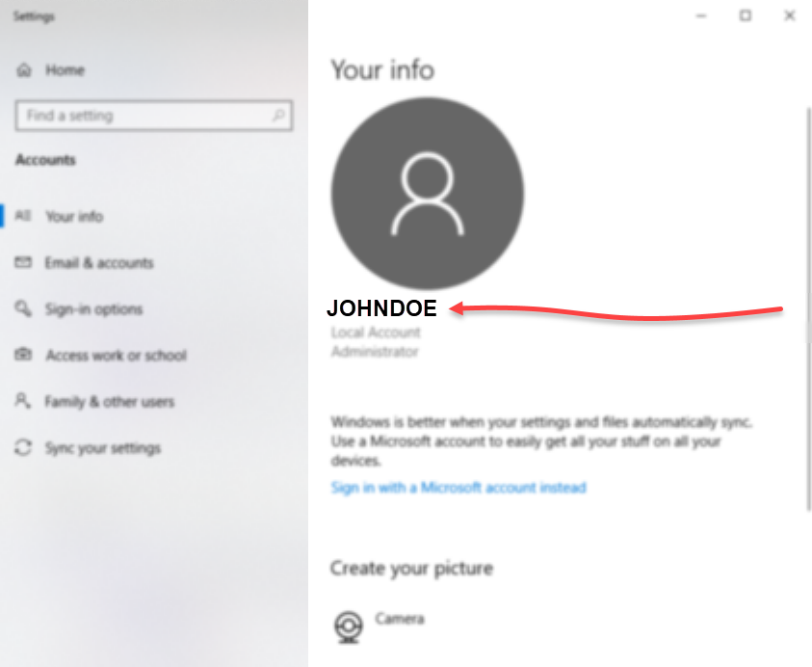Select Family & other users

[109, 402]
